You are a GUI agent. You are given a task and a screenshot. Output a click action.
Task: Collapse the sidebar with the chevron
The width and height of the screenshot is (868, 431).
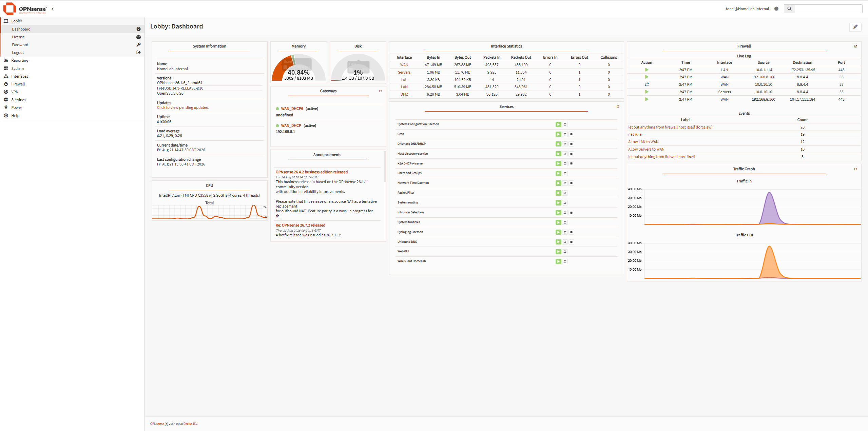(53, 9)
